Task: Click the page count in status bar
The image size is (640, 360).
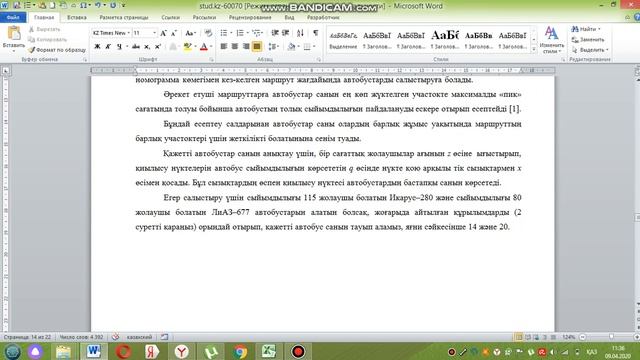Action: pos(27,337)
